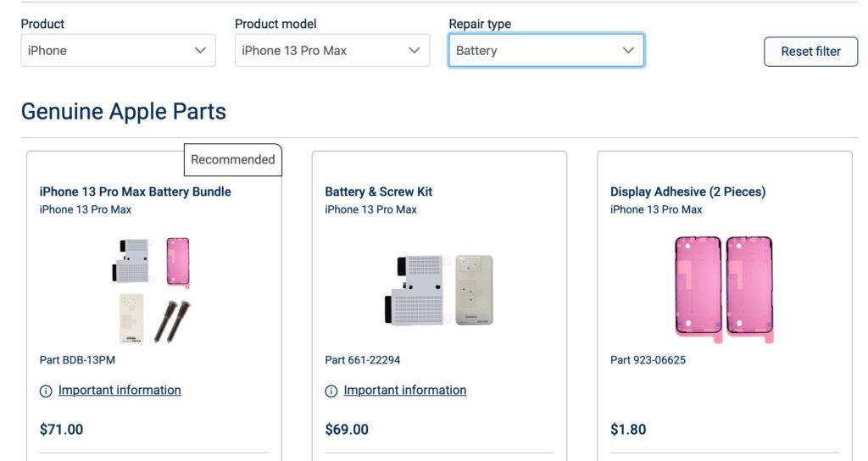
Task: Click the Battery & Screw Kit image
Action: (x=438, y=290)
